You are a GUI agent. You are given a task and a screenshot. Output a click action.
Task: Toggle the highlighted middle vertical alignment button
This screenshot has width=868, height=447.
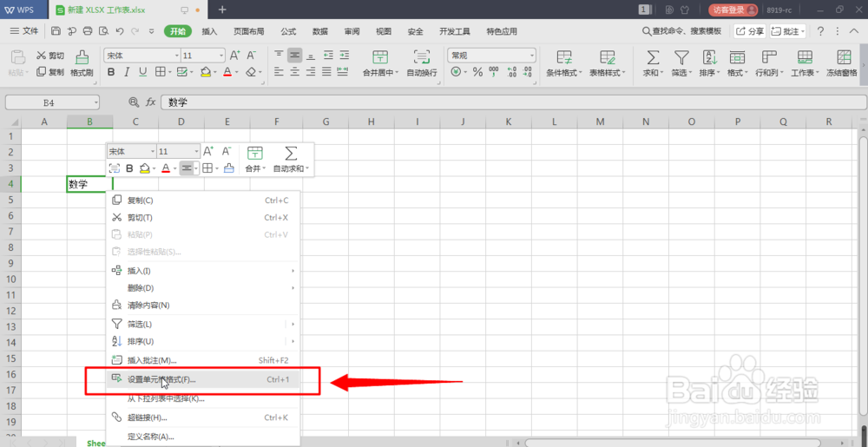click(294, 55)
